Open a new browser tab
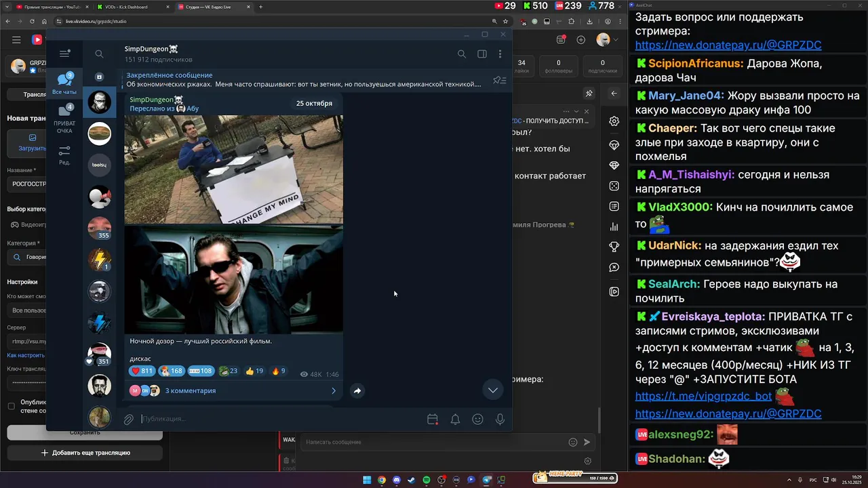 260,7
